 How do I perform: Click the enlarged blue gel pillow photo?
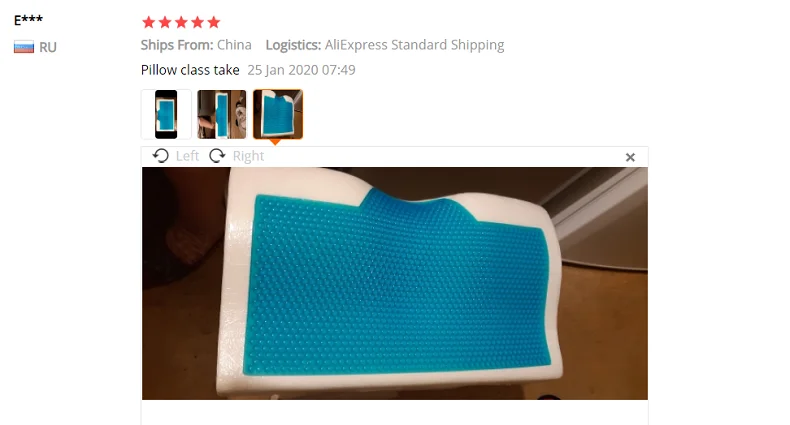pyautogui.click(x=395, y=284)
